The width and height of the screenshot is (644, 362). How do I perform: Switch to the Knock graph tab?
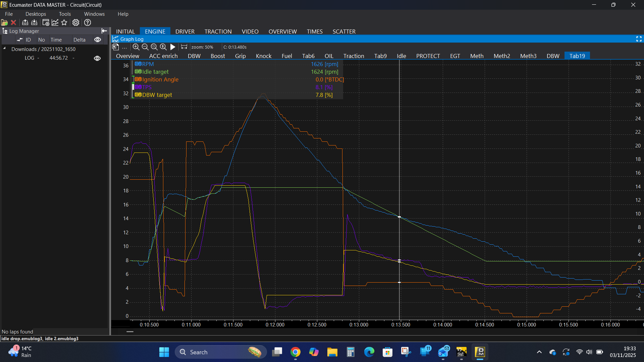click(264, 56)
